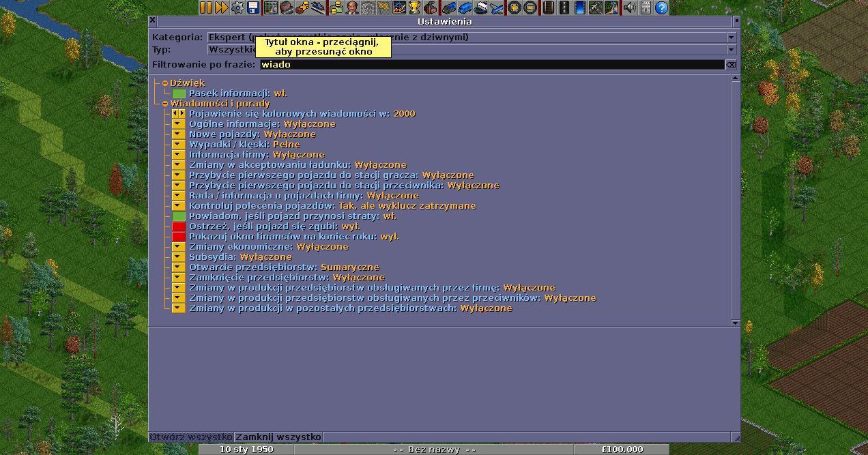
Task: Click the filter text field containing wiado
Action: point(491,65)
